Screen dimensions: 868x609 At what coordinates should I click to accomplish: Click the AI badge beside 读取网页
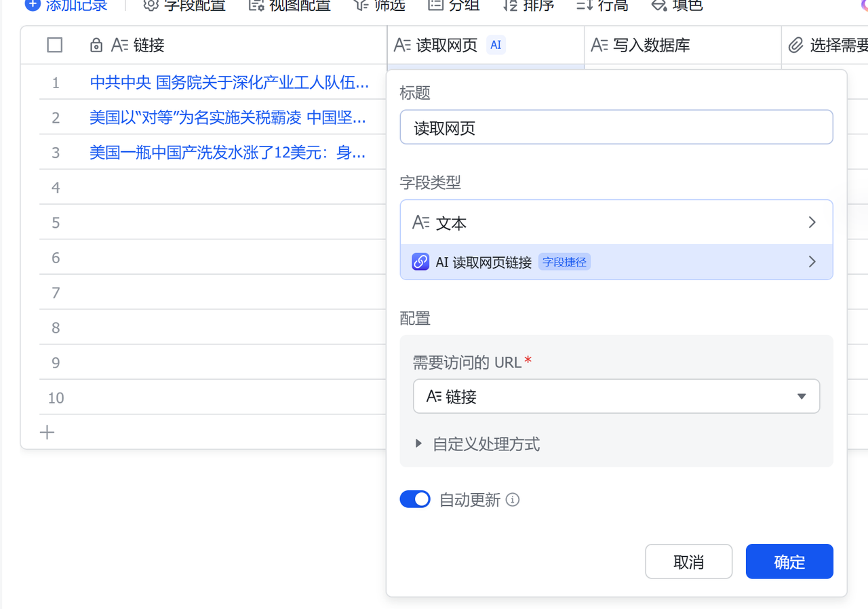(x=496, y=45)
